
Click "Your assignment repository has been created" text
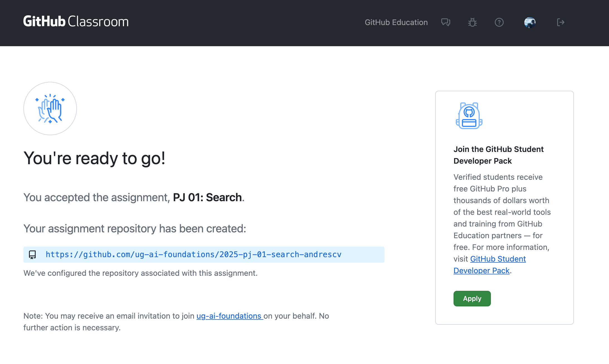coord(135,229)
